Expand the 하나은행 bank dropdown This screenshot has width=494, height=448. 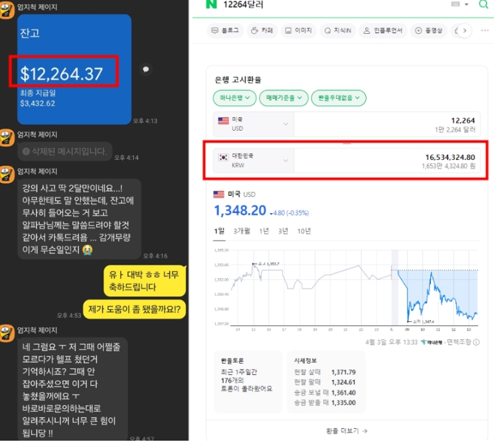(x=234, y=98)
